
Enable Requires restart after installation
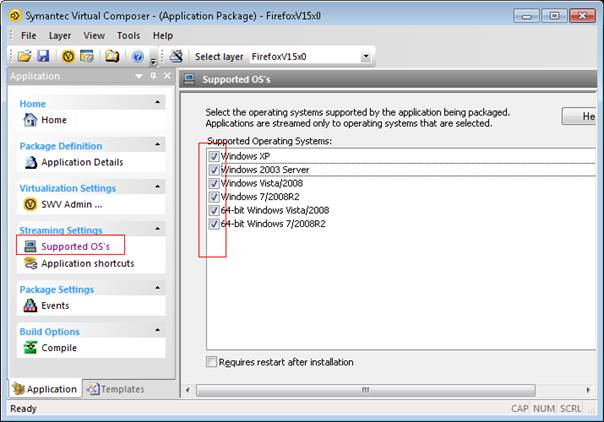click(211, 362)
